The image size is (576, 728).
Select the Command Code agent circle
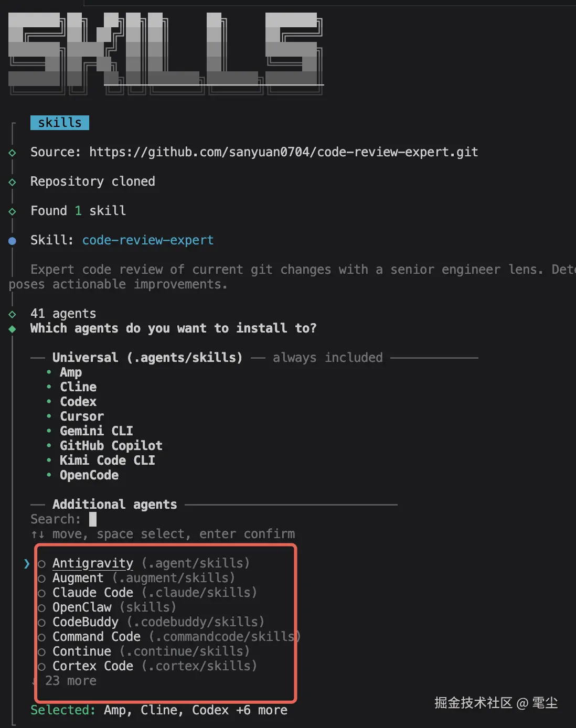coord(42,638)
